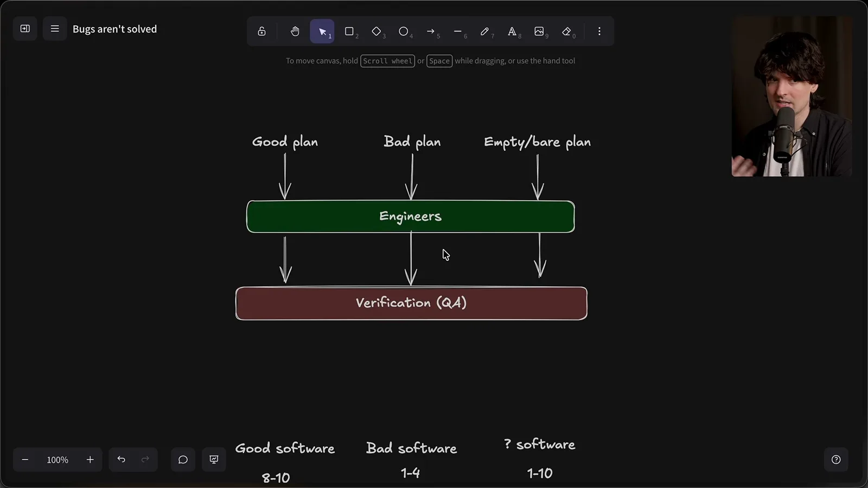Image resolution: width=868 pixels, height=488 pixels.
Task: Select the Pencil draw tool
Action: [x=485, y=31]
